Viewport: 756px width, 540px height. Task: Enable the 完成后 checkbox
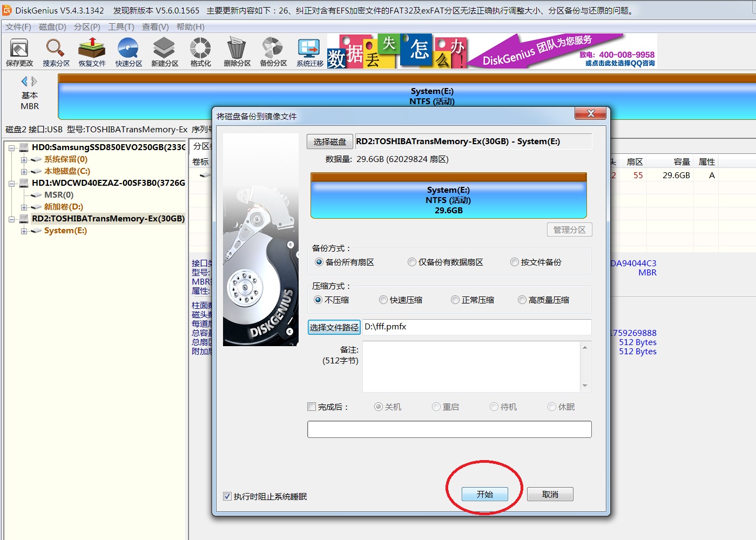click(x=312, y=407)
